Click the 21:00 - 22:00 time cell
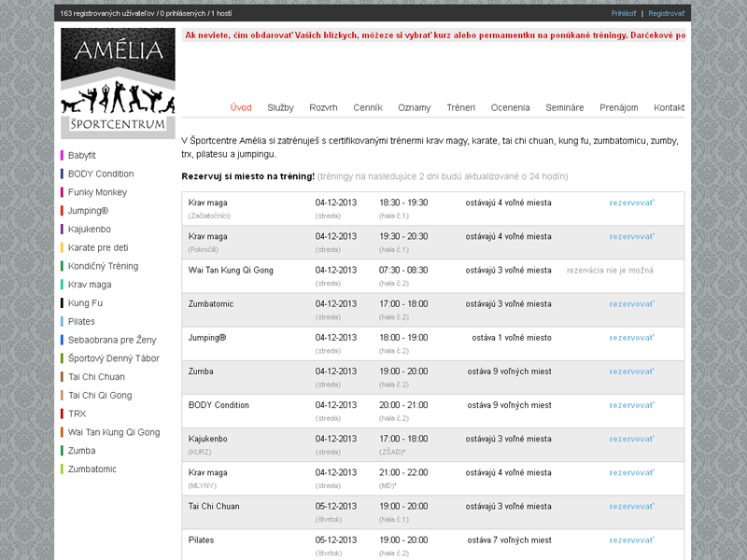747x560 pixels. tap(403, 472)
